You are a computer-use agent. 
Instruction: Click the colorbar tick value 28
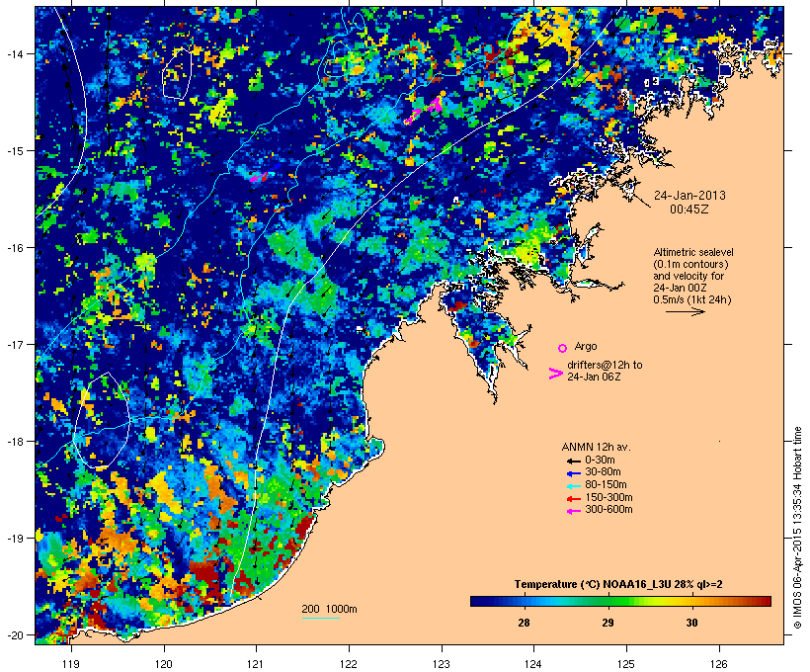pyautogui.click(x=524, y=623)
